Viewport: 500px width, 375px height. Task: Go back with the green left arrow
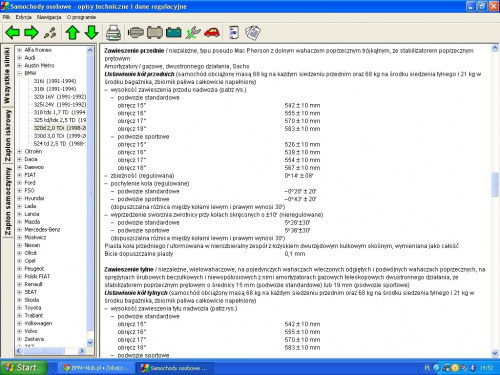13,32
